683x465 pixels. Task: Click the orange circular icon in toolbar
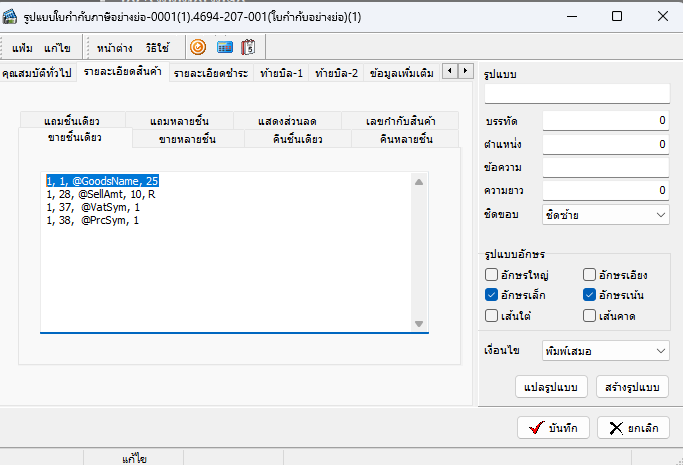pos(198,47)
